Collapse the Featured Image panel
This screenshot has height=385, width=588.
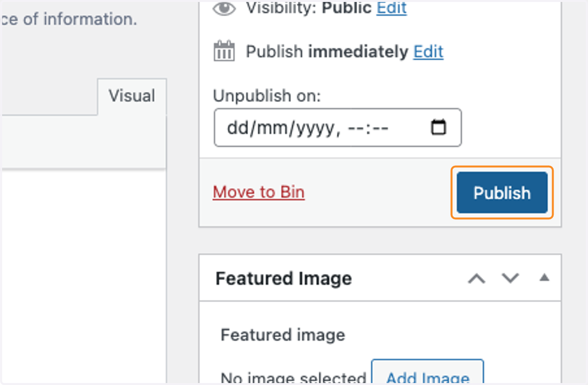click(544, 278)
